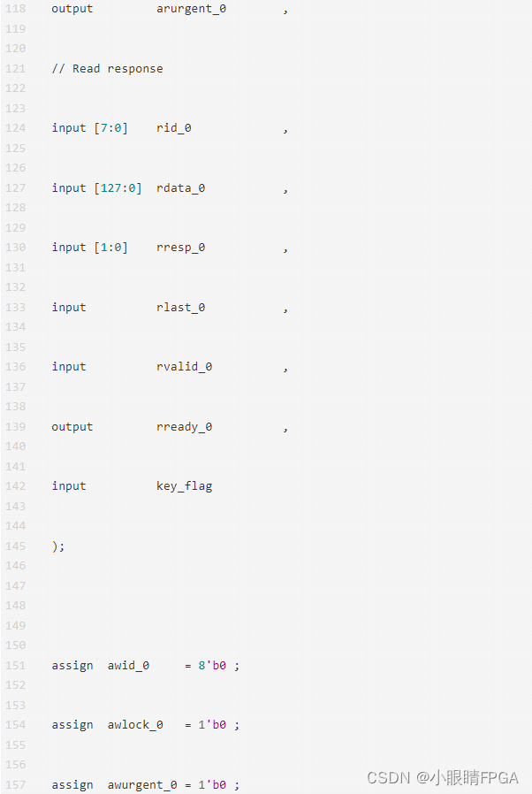
Task: Click the 'rresp_0' signal name
Action: pos(180,248)
